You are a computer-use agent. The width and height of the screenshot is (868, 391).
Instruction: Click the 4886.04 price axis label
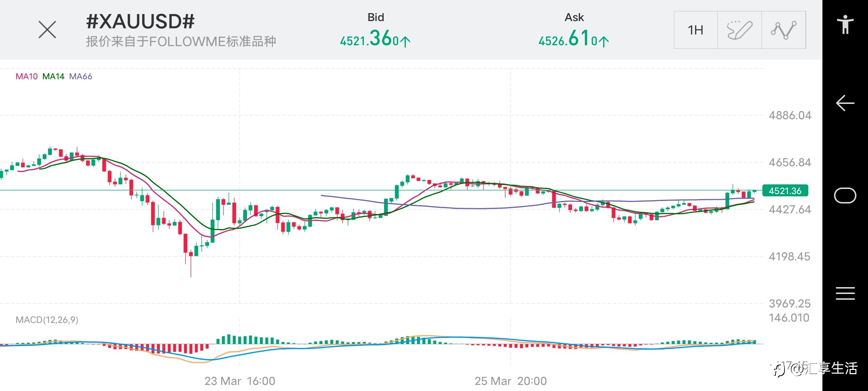pos(790,115)
